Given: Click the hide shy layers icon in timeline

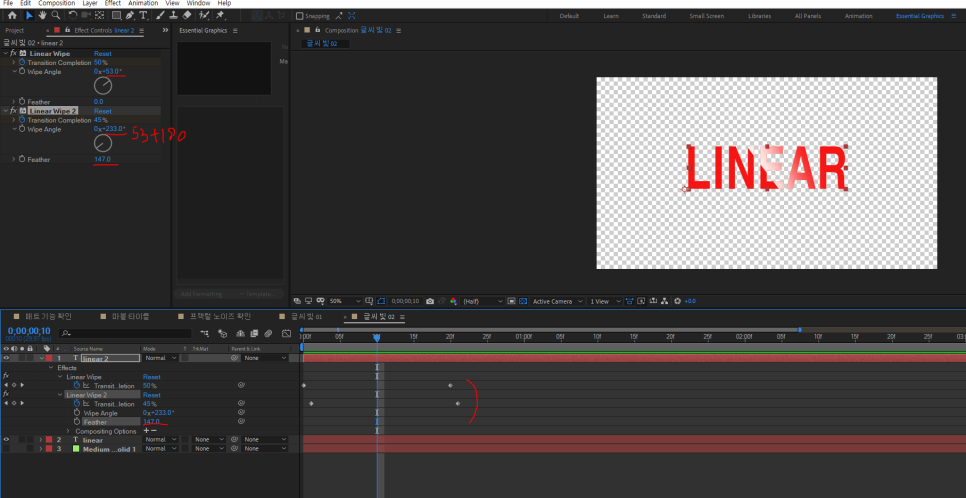Looking at the screenshot, I should 240,333.
